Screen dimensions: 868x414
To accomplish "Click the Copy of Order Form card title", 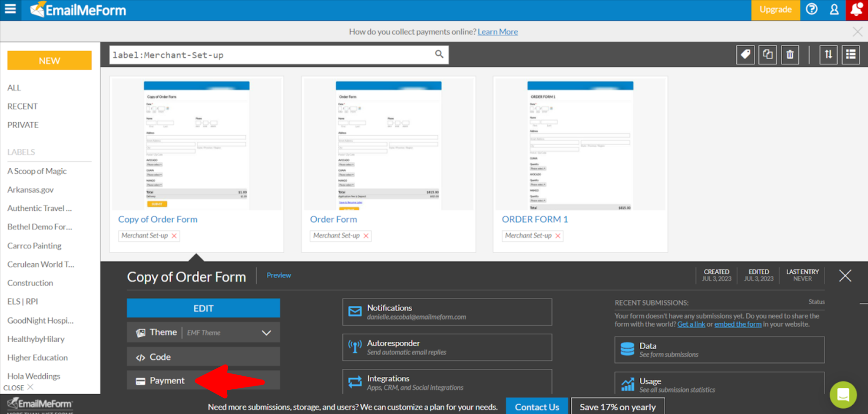I will coord(158,219).
